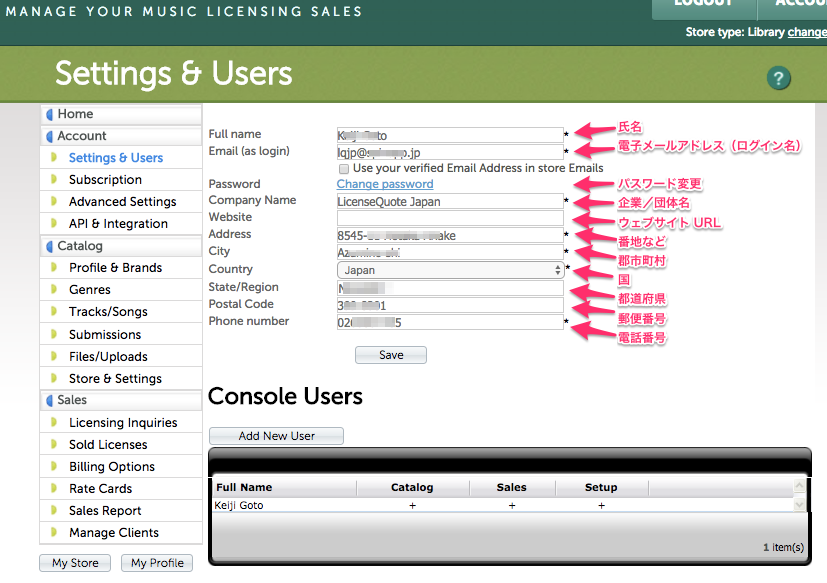Click the Sales section icon in sidebar
Viewport: 827px width, 583px height.
[50, 400]
